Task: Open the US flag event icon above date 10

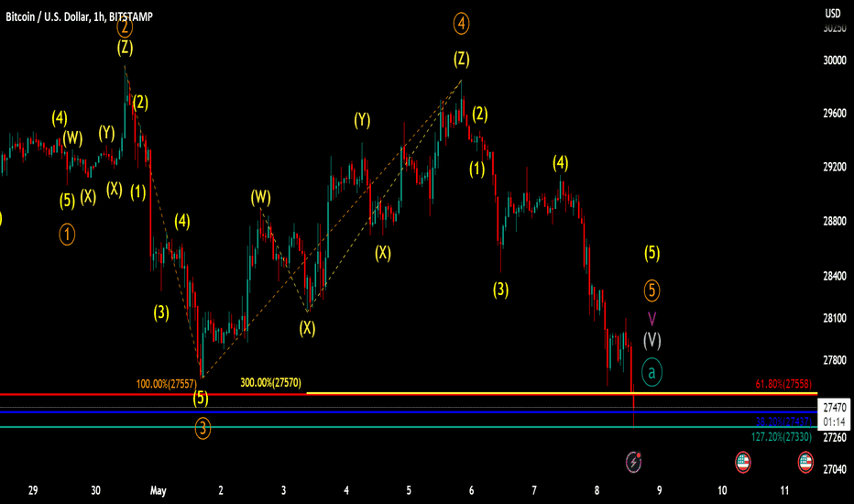Action: click(743, 462)
